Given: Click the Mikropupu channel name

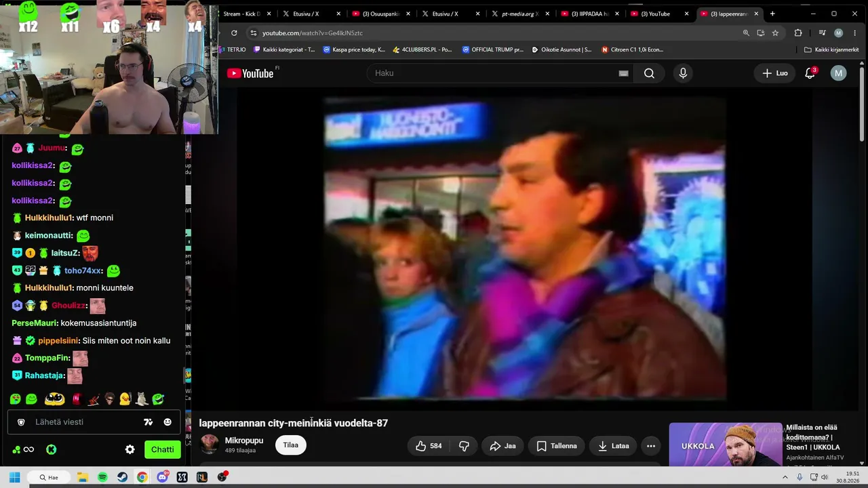Looking at the screenshot, I should tap(244, 441).
